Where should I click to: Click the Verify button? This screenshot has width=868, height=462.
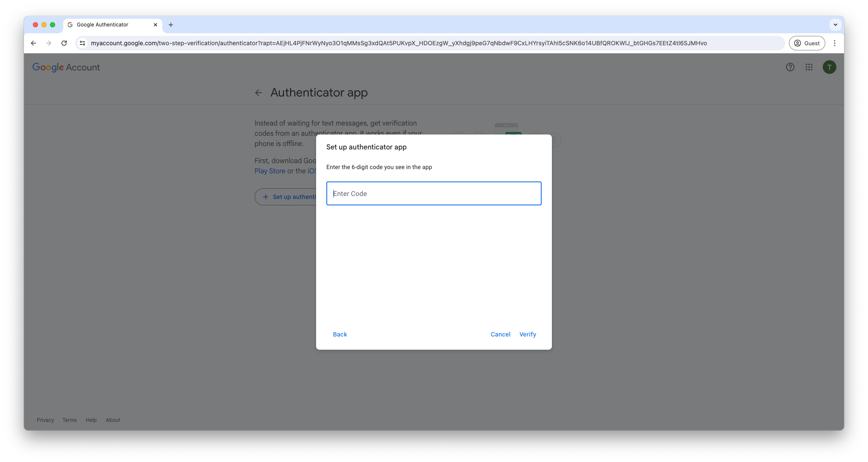pyautogui.click(x=528, y=334)
